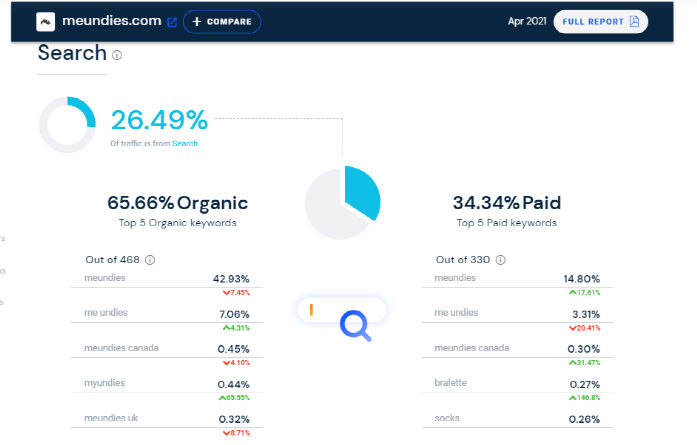Click the 34.34% Paid heading
The width and height of the screenshot is (697, 445).
[507, 203]
